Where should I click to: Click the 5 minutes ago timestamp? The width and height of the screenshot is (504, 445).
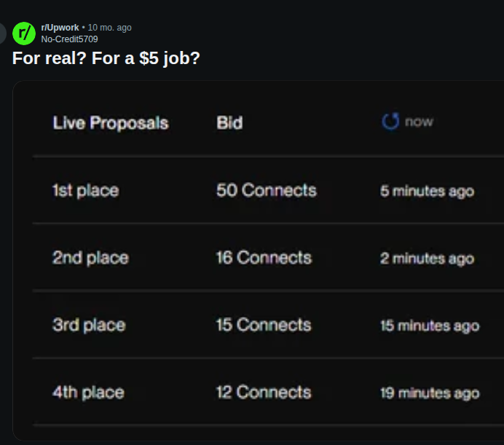click(x=428, y=191)
